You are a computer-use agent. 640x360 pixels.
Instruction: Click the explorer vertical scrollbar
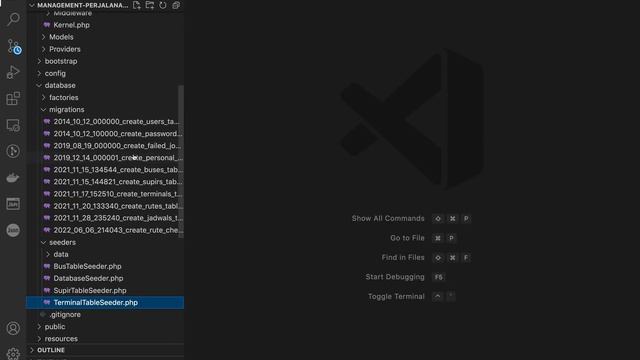pos(181,161)
